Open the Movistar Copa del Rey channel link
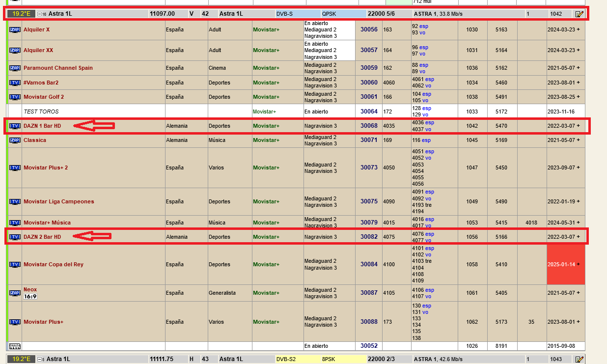 tap(54, 264)
